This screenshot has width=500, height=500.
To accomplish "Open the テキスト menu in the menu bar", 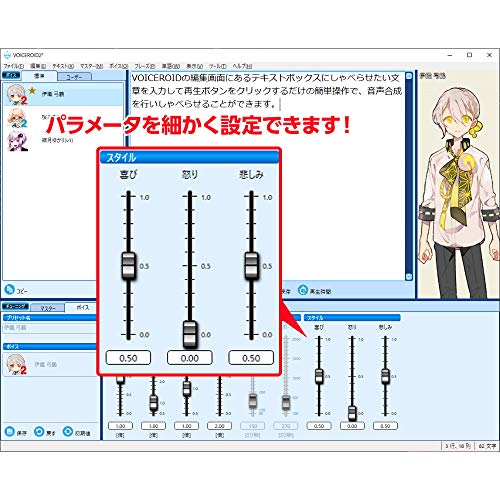I will [63, 66].
